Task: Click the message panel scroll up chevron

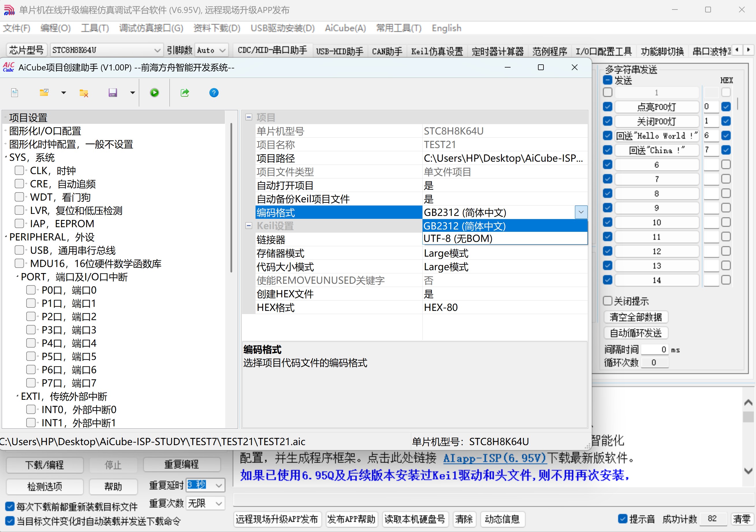Action: 748,402
